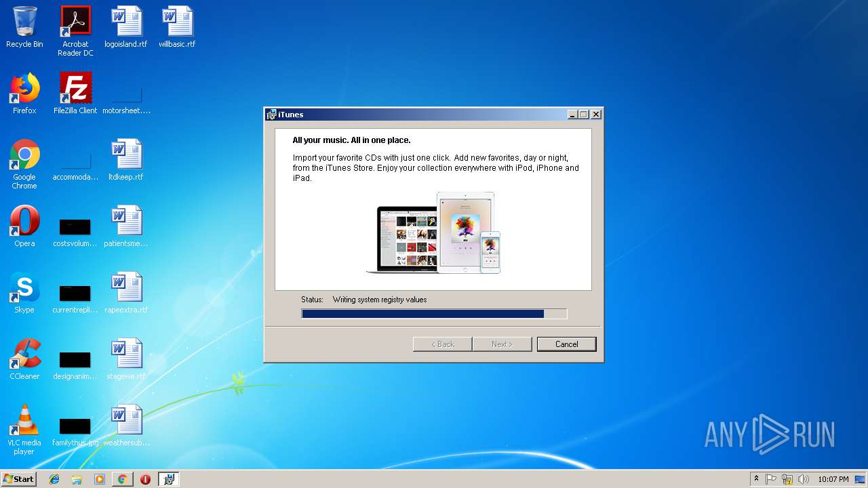Show hidden system tray icons
Viewport: 868px width, 488px height.
click(756, 479)
